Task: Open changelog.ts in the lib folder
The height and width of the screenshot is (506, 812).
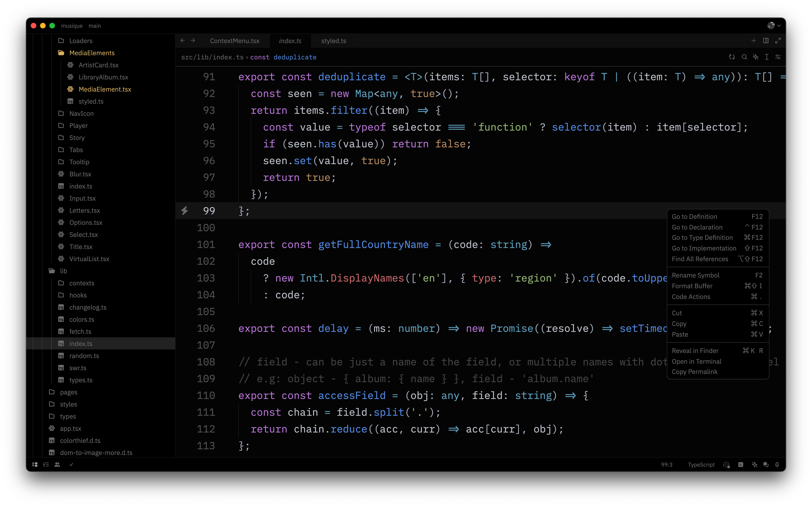Action: [x=88, y=307]
